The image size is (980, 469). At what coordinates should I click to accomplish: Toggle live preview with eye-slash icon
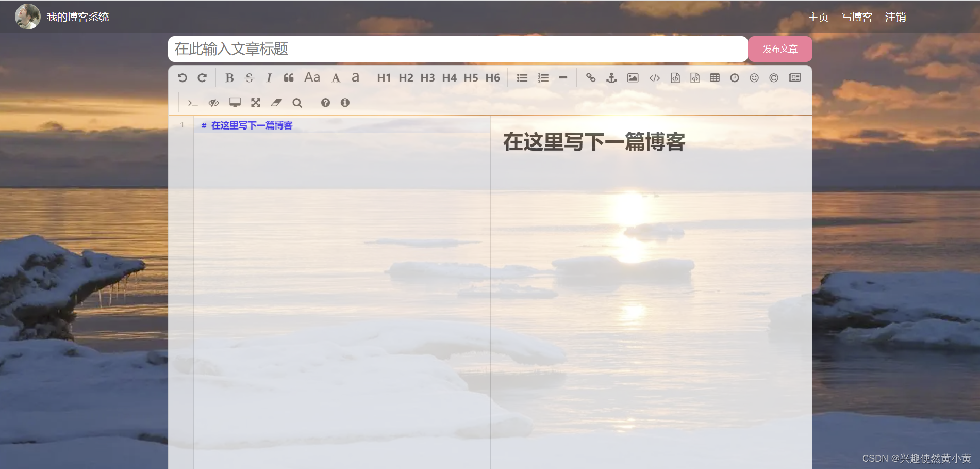click(x=213, y=103)
